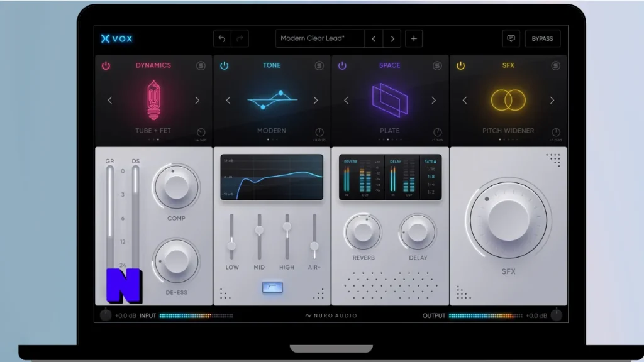This screenshot has height=362, width=644.
Task: Click the SFX module gain trim knob
Action: click(556, 132)
